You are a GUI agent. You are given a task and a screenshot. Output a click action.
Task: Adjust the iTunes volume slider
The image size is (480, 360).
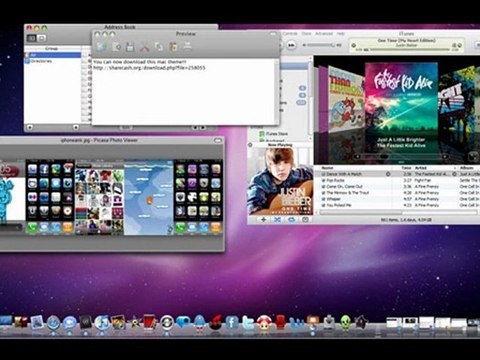click(320, 45)
